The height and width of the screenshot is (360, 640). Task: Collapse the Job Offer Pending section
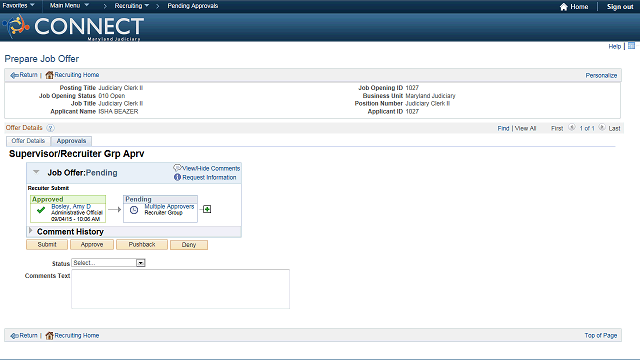coord(36,172)
